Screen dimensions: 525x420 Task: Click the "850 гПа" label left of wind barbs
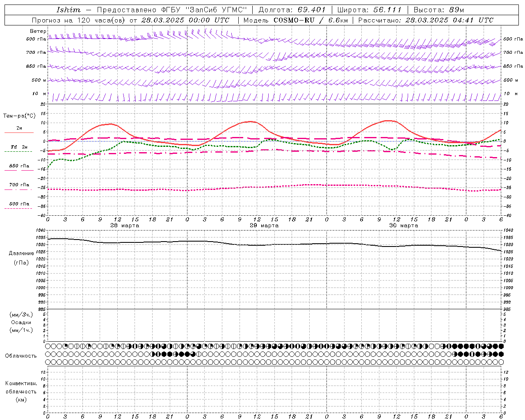click(36, 66)
